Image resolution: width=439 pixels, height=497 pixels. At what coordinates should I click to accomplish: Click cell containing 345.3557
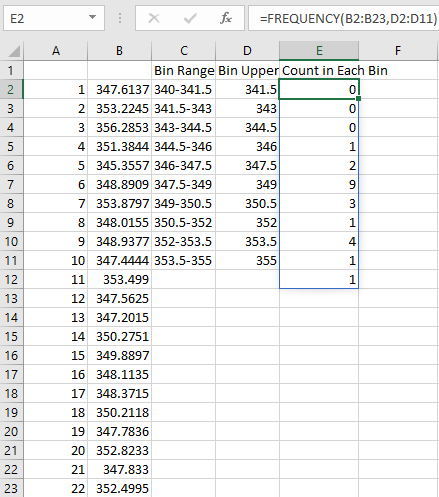click(120, 165)
